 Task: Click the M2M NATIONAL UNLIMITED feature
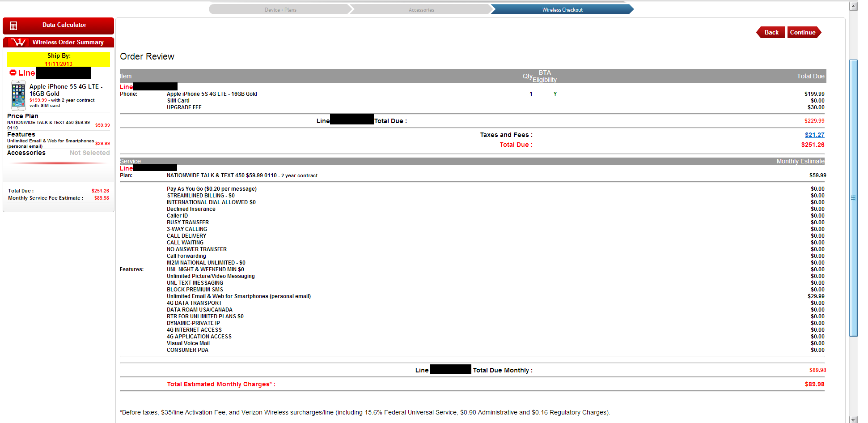[x=206, y=263]
